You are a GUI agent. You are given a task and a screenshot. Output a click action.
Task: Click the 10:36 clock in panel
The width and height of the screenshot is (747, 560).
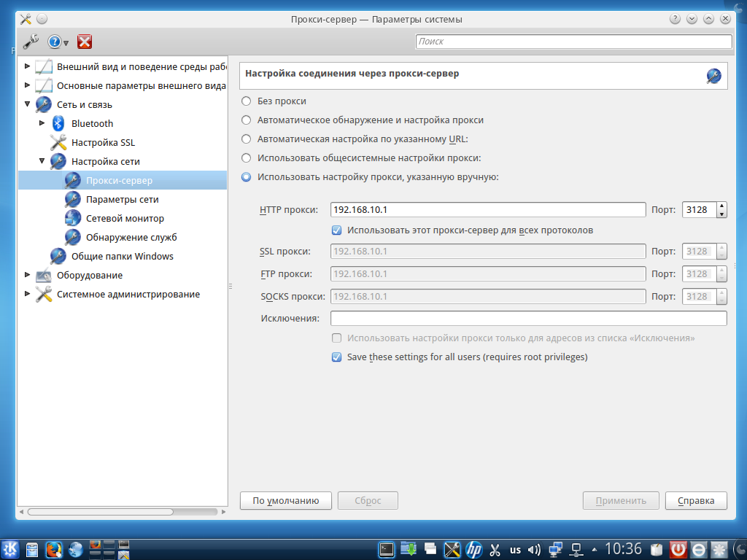coord(623,549)
